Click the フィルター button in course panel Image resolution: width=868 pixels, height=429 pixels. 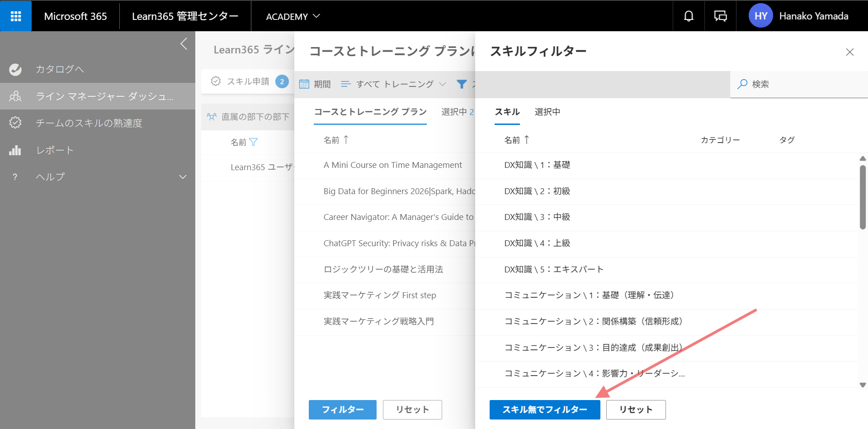343,410
